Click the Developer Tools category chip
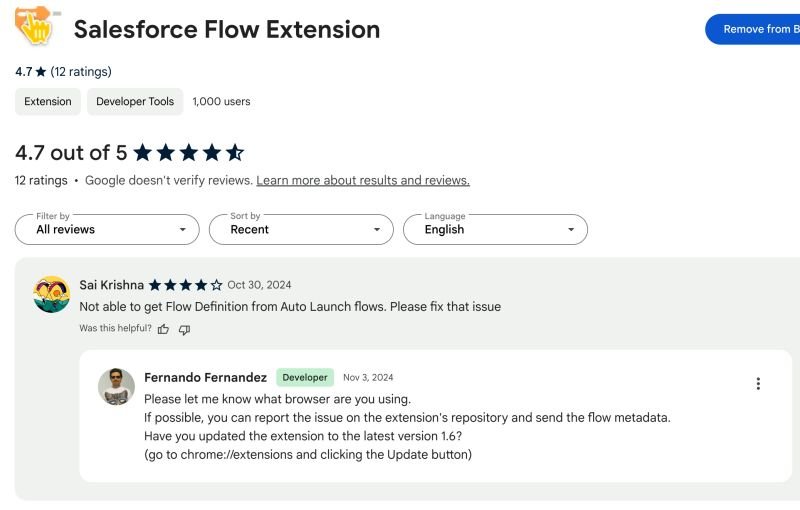This screenshot has height=510, width=800. [135, 101]
